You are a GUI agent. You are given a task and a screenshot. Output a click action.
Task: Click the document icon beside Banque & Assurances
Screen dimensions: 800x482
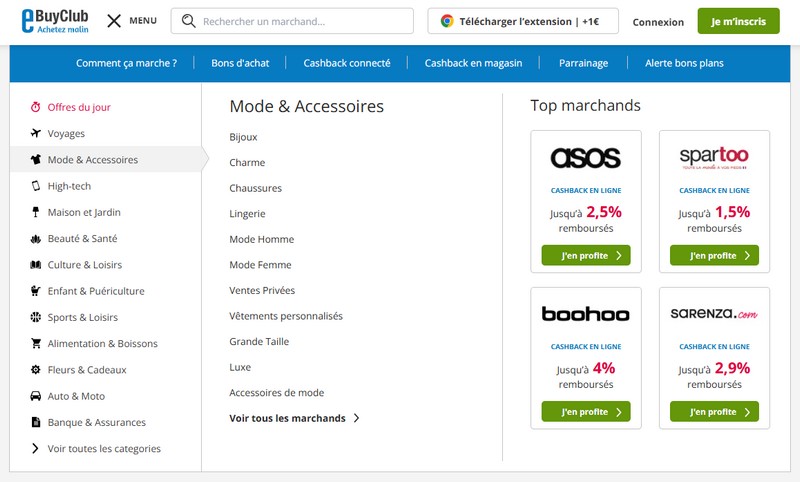point(35,422)
